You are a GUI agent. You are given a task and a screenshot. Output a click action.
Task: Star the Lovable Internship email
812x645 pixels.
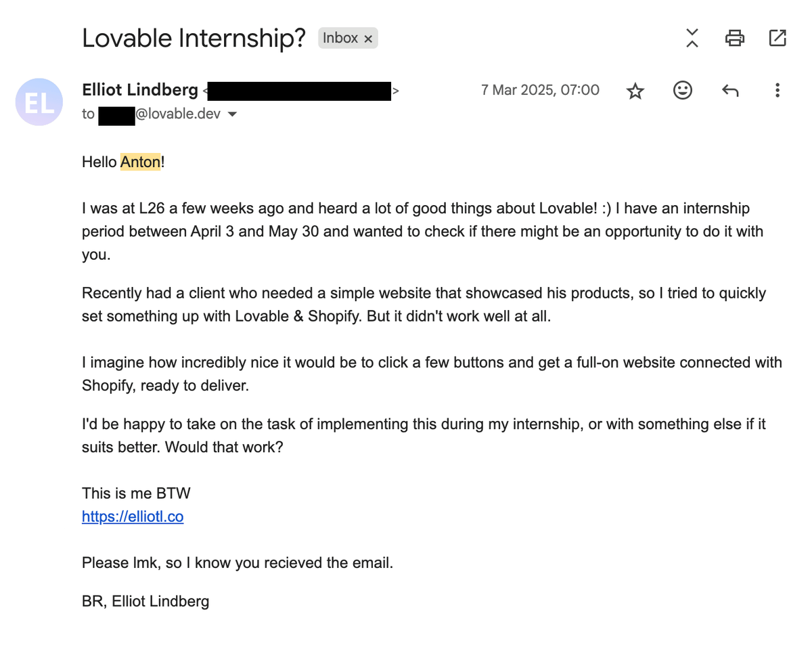pos(635,91)
